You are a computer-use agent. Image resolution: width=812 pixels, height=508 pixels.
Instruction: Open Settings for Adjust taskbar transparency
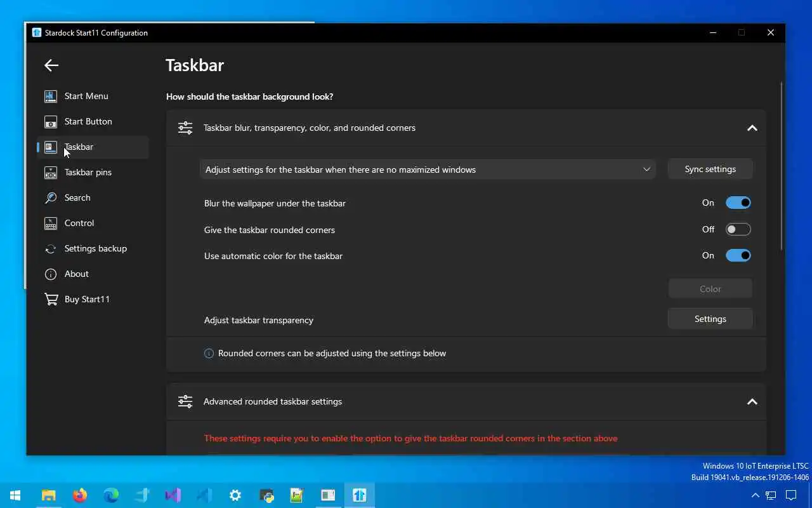click(710, 319)
